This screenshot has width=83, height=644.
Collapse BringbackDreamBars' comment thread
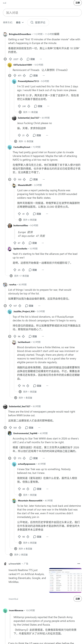pyautogui.click(x=5, y=59)
